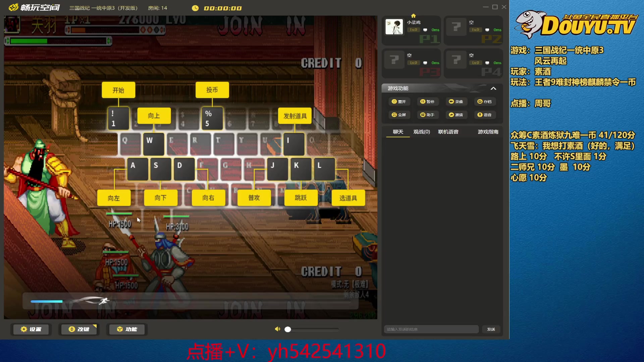644x362 pixels.
Task: Open the 功能 functions button
Action: point(127,329)
